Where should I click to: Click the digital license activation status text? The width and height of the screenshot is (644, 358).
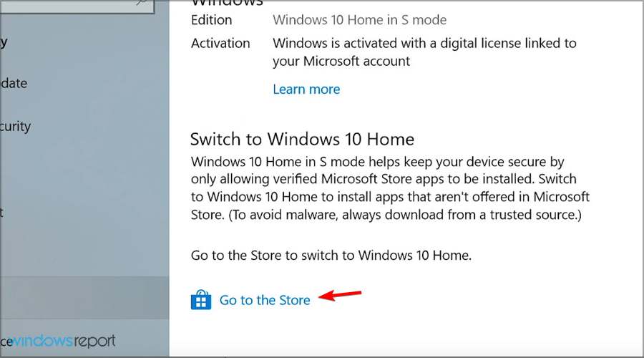point(424,52)
